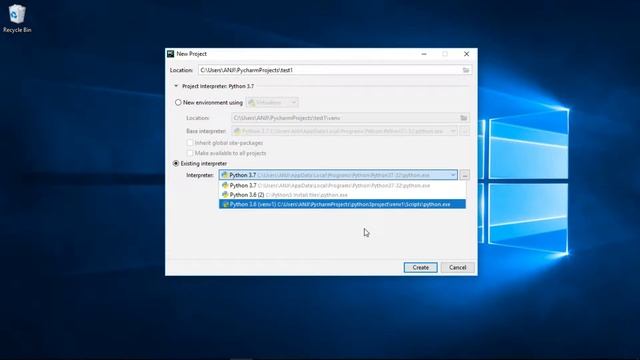Minimize the New Project dialog
The width and height of the screenshot is (640, 360).
click(424, 54)
